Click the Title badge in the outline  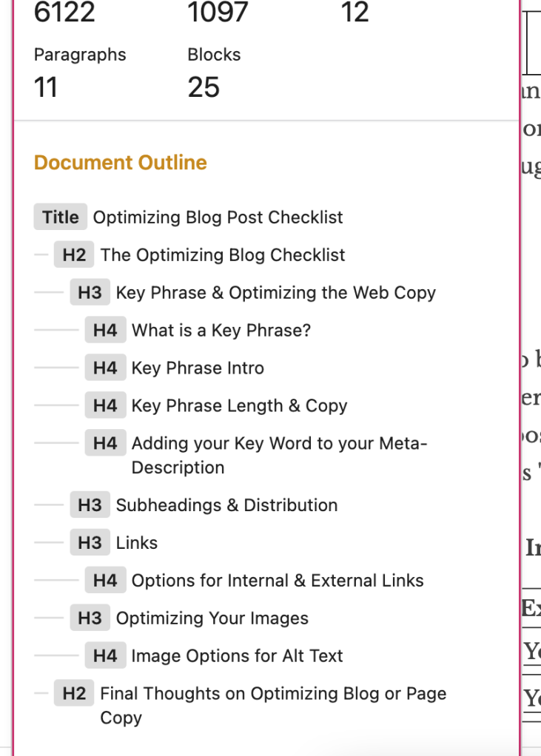click(x=61, y=217)
